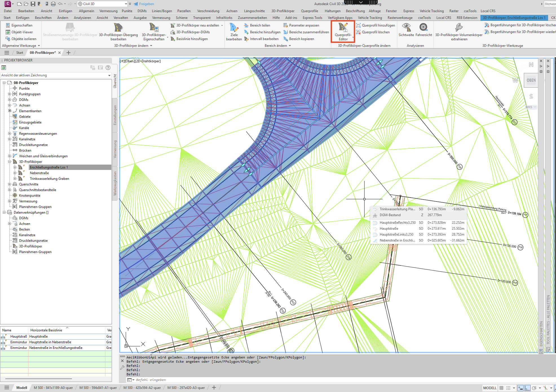Toggle isometric drafting icon in status bar
556x392 pixels.
pos(545,388)
